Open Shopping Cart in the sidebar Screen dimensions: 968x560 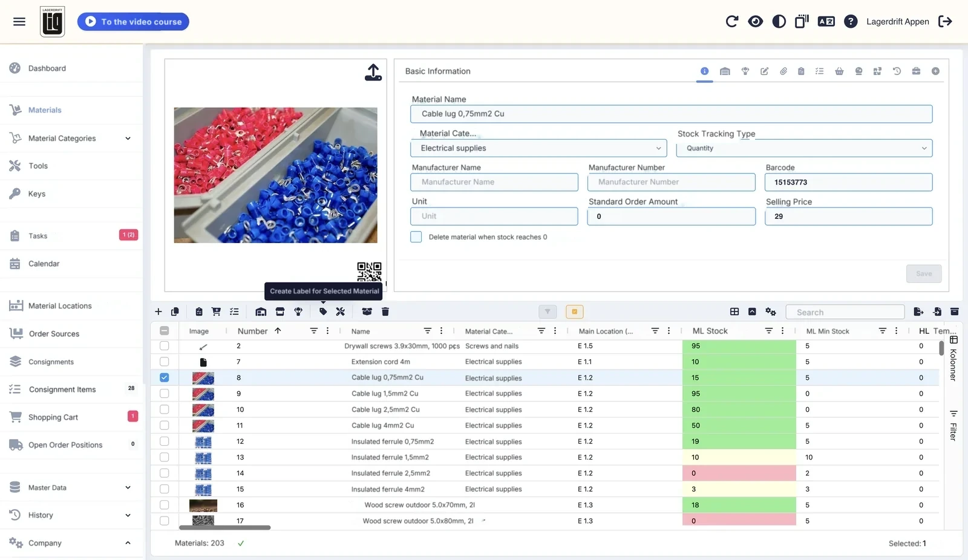(53, 417)
